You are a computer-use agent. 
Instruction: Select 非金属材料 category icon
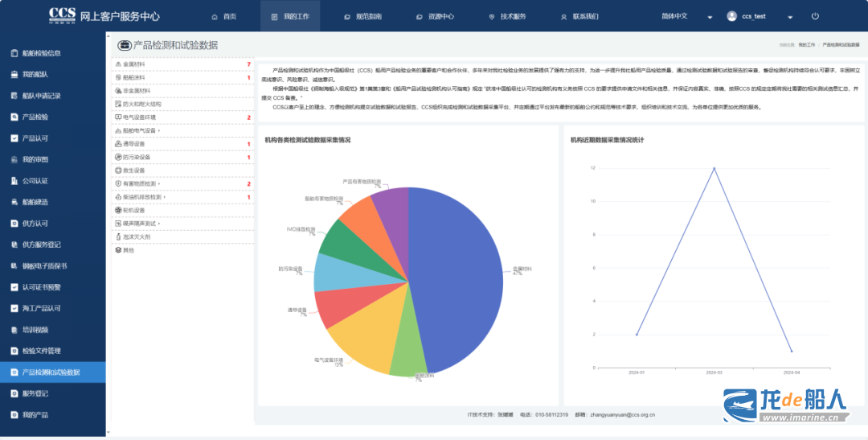[x=118, y=90]
